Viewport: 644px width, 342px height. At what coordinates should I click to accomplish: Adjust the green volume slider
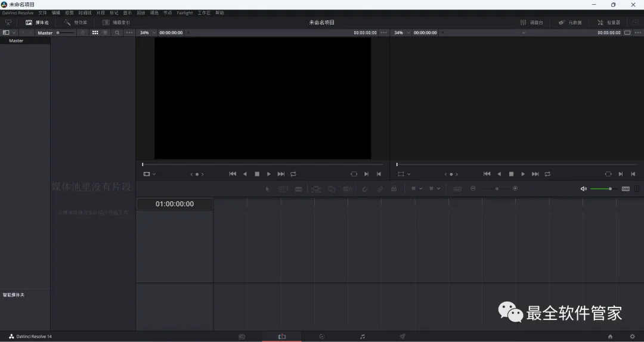(x=603, y=189)
